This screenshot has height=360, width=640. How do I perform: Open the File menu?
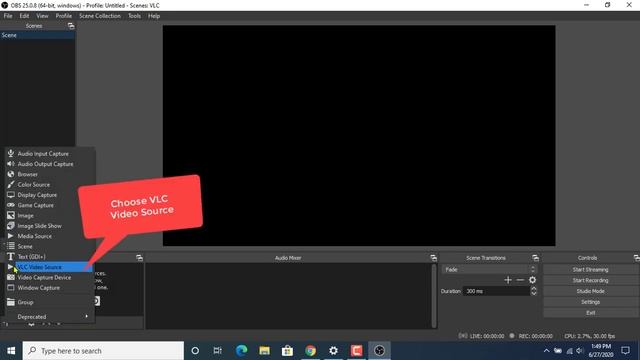coord(8,16)
